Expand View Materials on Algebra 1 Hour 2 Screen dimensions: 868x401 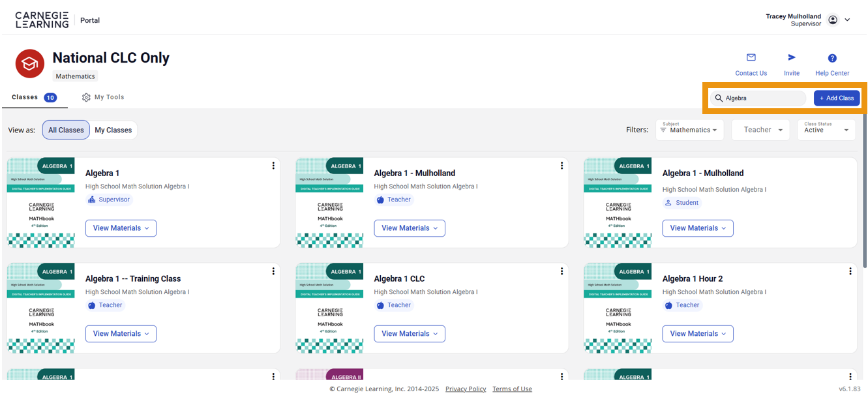tap(698, 334)
